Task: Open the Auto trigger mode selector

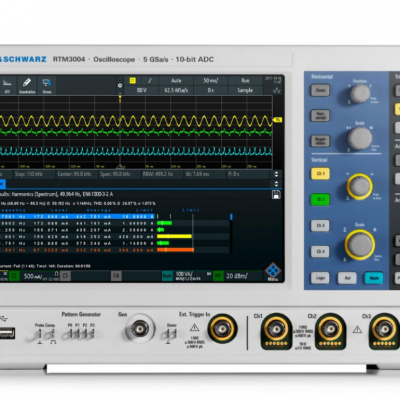Action: click(176, 81)
